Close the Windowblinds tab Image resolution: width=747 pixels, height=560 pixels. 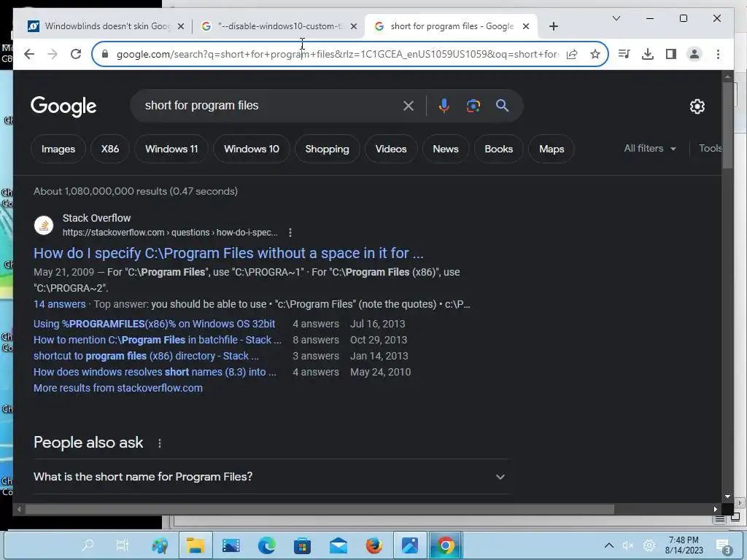coord(181,26)
